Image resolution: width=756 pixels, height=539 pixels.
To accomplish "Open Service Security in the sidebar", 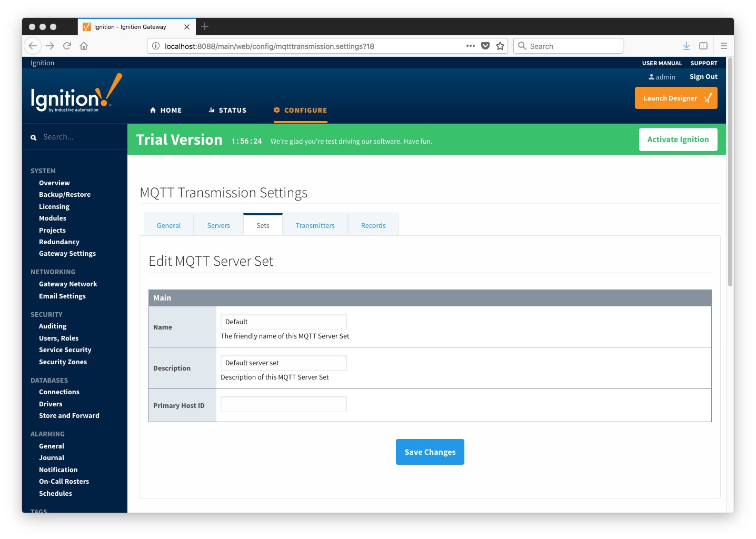I will pos(65,350).
